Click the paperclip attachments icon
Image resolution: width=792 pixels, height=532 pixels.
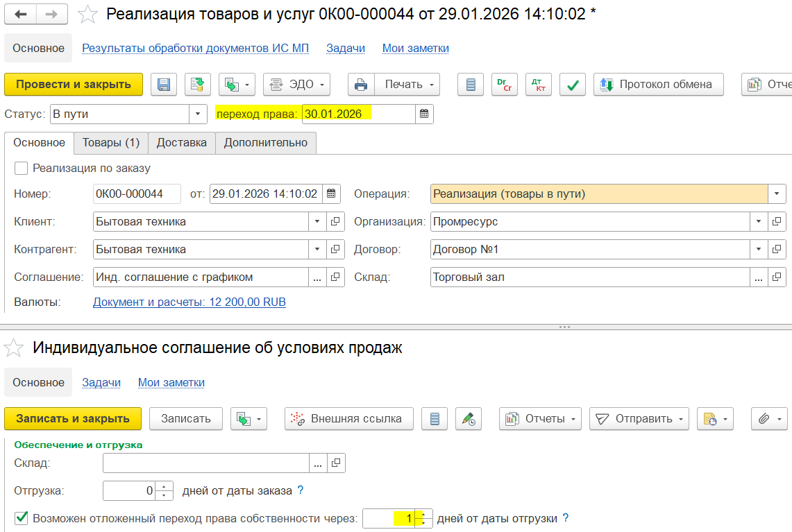[x=764, y=419]
